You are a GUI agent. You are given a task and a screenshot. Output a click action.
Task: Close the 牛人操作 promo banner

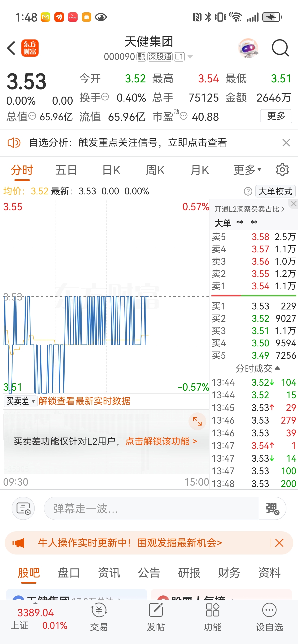279,543
